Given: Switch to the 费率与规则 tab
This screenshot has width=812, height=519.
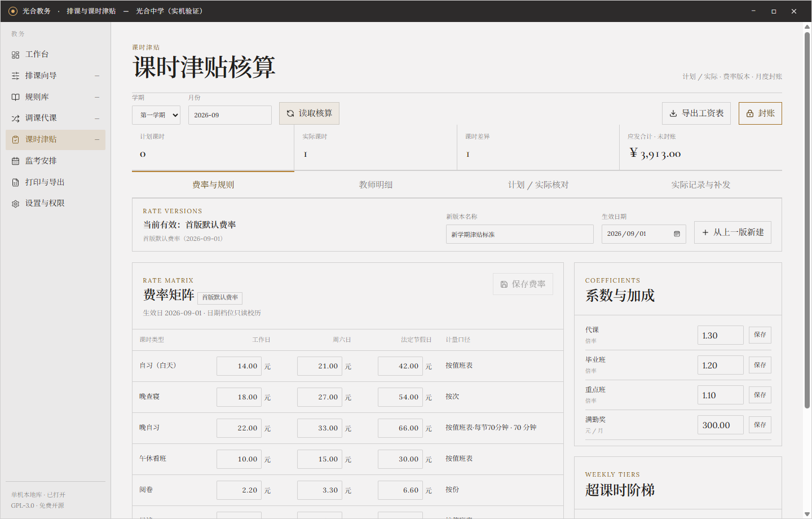Looking at the screenshot, I should pyautogui.click(x=213, y=184).
